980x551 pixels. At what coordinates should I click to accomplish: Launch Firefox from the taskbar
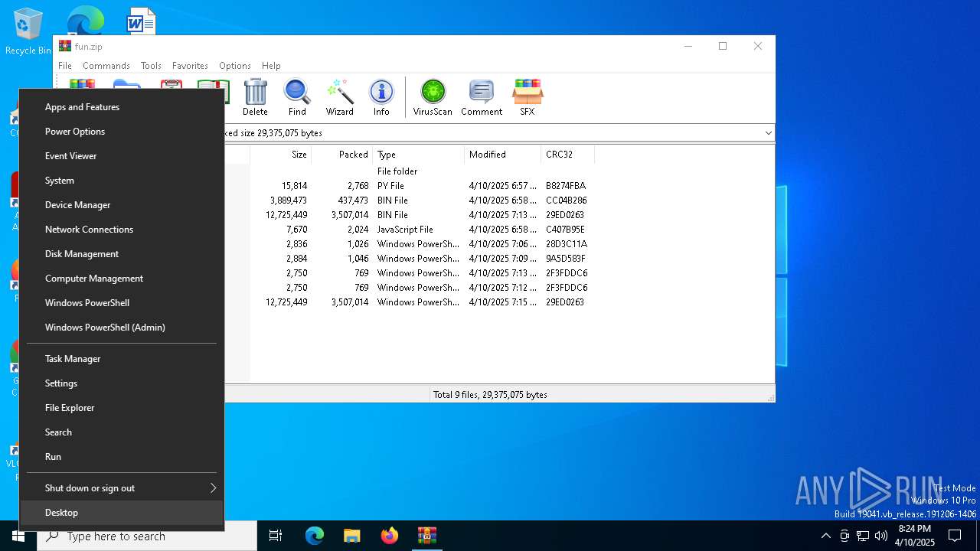coord(389,536)
